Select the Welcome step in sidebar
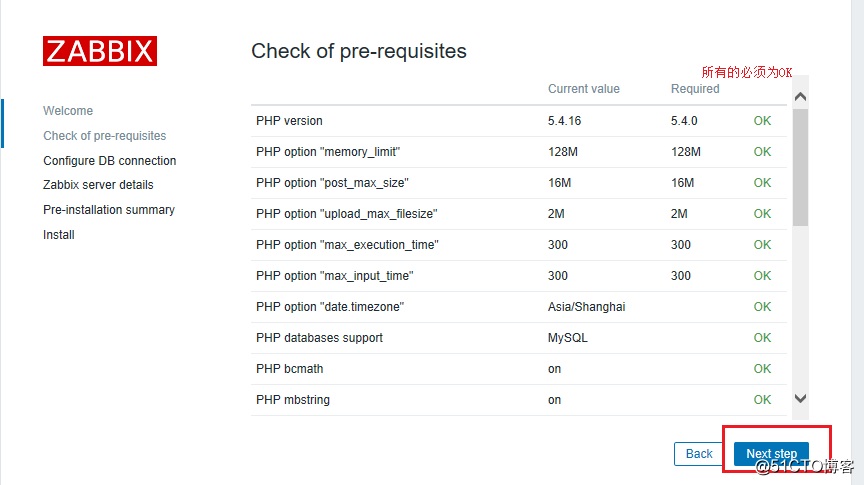The height and width of the screenshot is (485, 864). pos(68,111)
